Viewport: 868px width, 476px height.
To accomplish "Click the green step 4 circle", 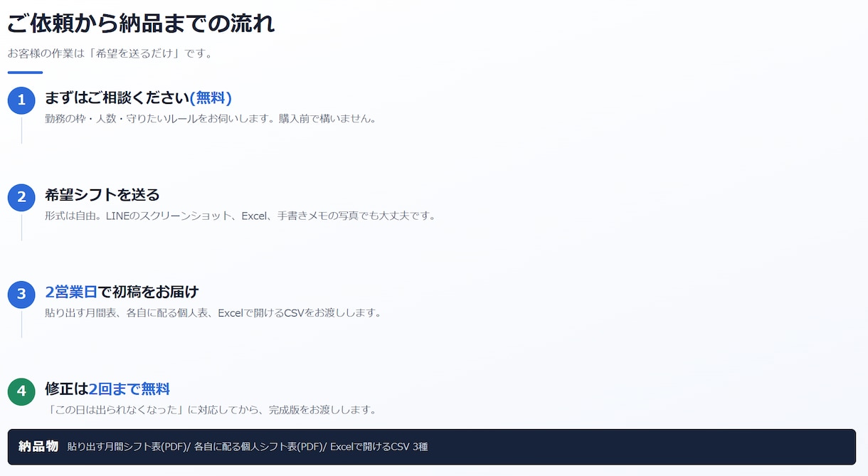I will tap(21, 391).
